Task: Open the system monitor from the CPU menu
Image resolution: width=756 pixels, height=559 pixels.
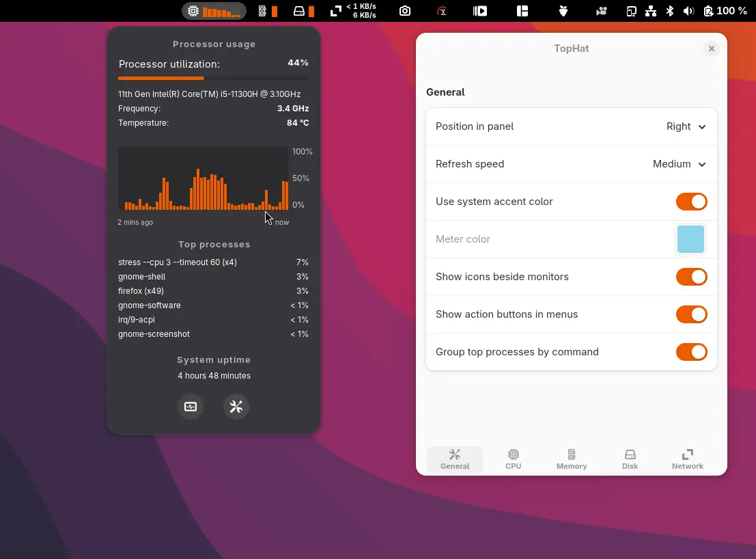Action: [x=191, y=407]
